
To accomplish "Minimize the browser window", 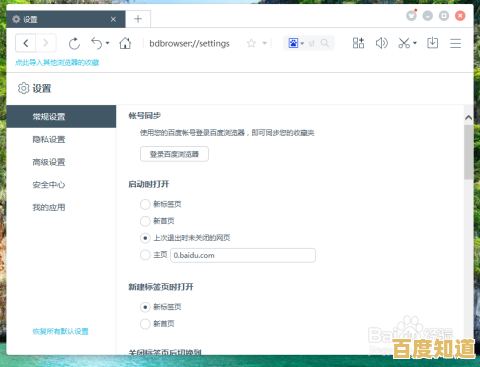I will point(428,16).
